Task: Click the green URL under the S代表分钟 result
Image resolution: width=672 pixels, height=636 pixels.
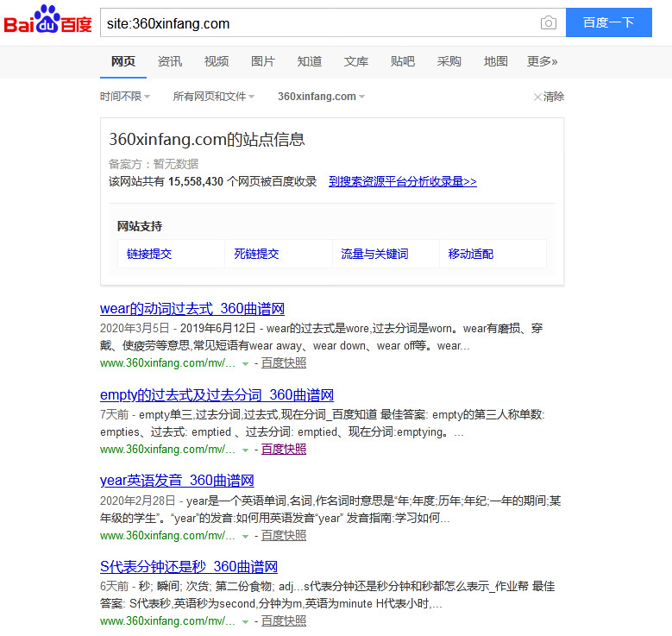Action: 167,621
